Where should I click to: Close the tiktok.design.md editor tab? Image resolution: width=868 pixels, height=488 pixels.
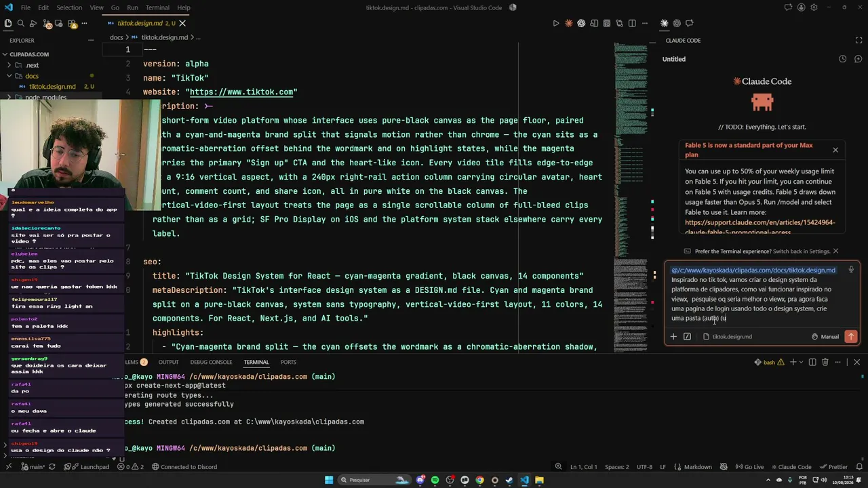coord(182,23)
